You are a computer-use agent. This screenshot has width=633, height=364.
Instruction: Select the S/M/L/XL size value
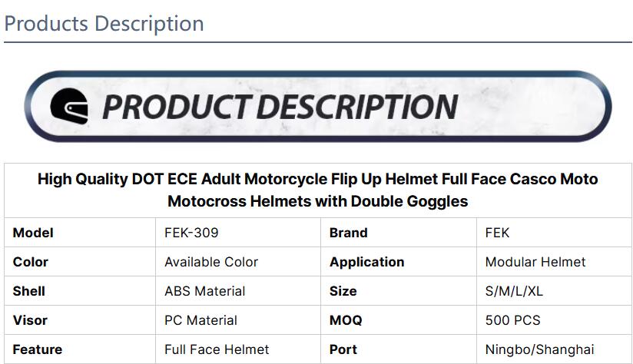click(x=514, y=291)
